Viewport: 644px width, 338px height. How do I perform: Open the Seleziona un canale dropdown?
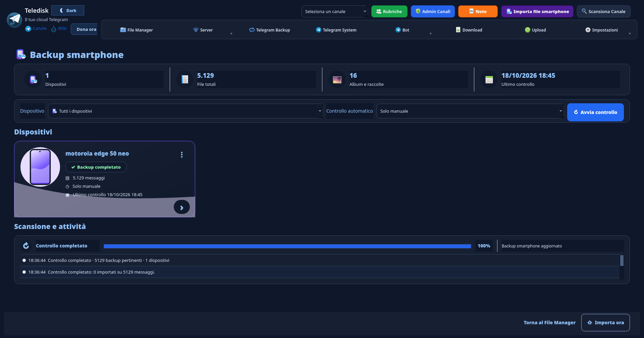334,11
